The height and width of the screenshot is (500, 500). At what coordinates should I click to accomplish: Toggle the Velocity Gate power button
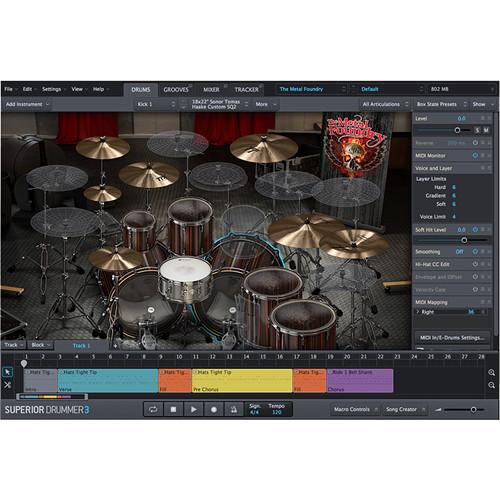(475, 289)
